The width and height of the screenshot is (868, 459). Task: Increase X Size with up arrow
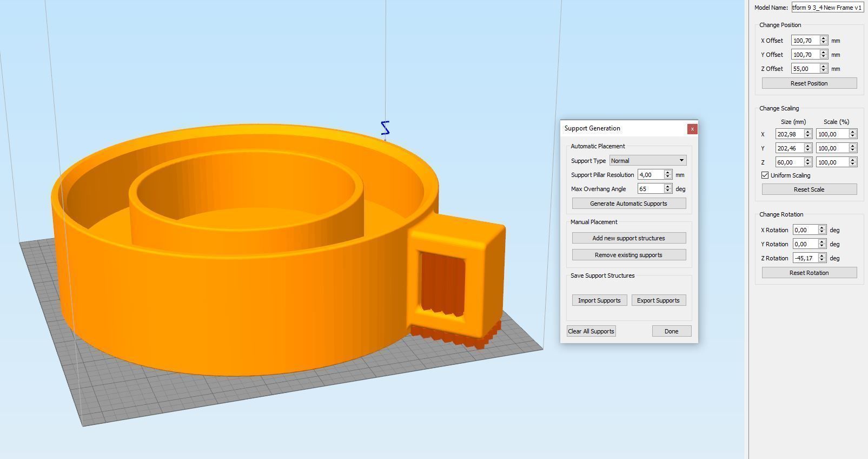808,132
